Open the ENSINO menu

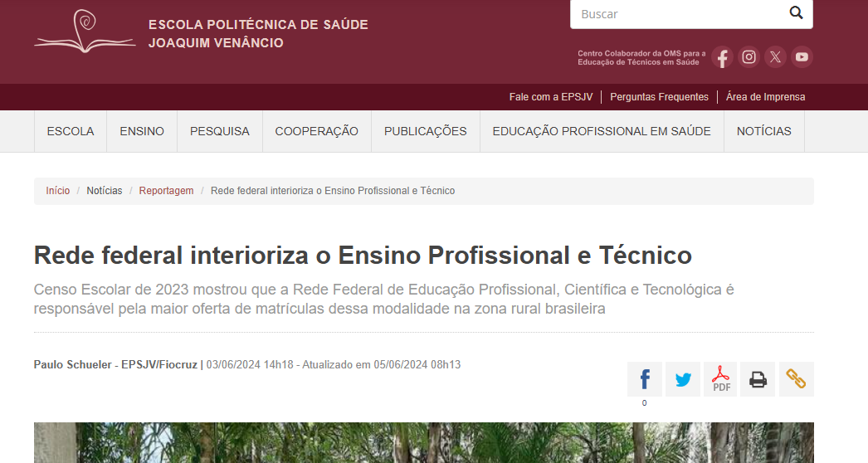point(142,131)
